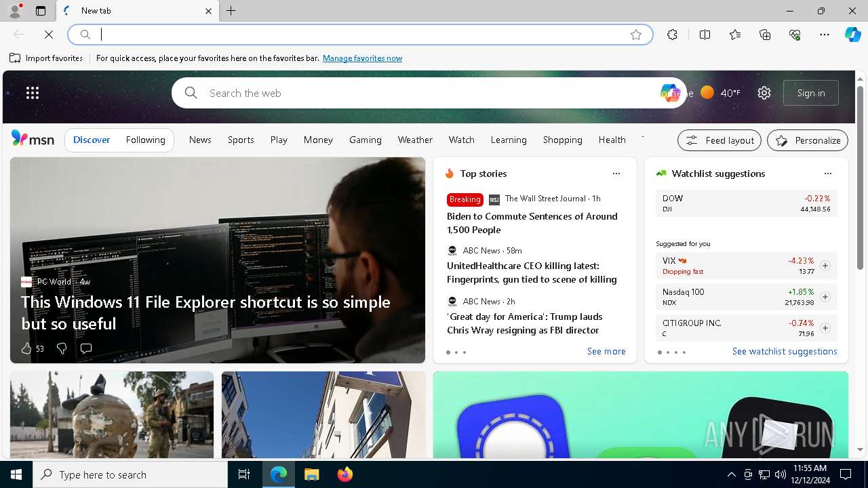Open tab actions menu icon

pos(41,11)
